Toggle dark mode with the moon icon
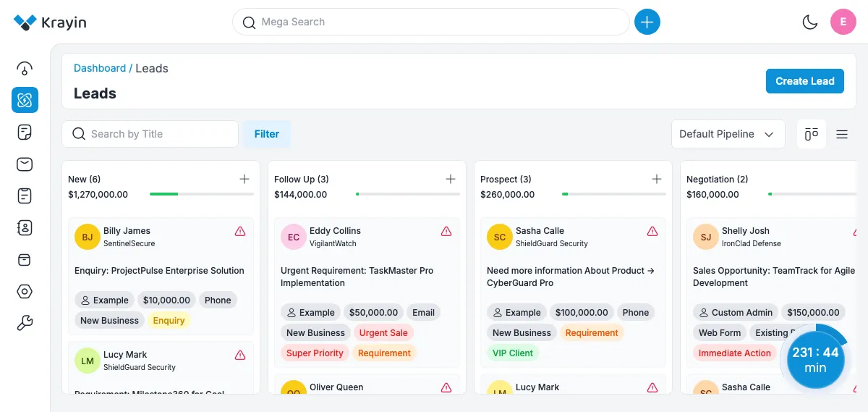The image size is (868, 412). 810,22
